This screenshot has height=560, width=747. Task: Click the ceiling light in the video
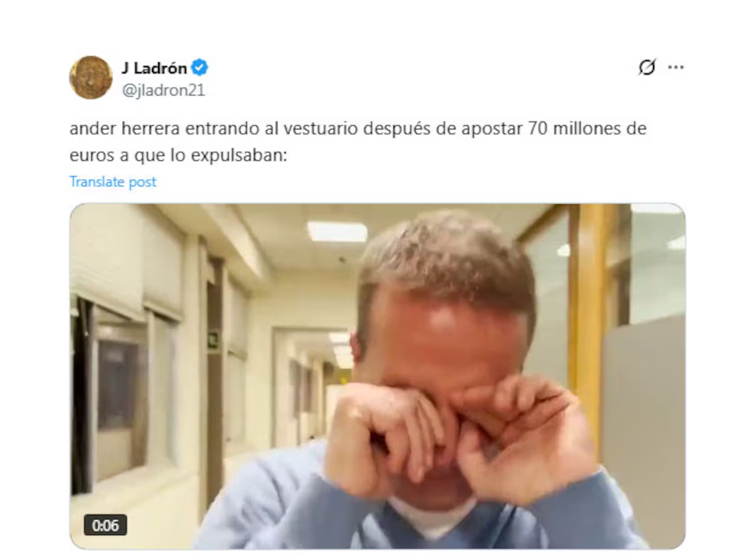tap(337, 232)
